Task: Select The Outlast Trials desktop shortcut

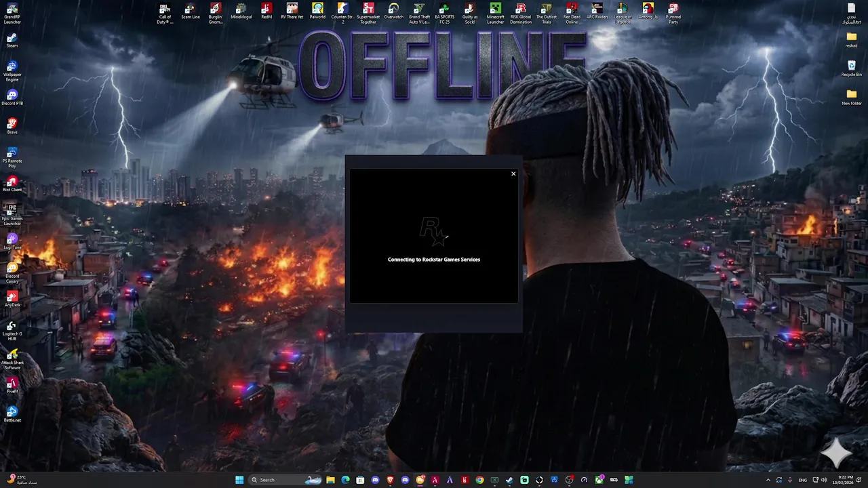Action: click(547, 14)
